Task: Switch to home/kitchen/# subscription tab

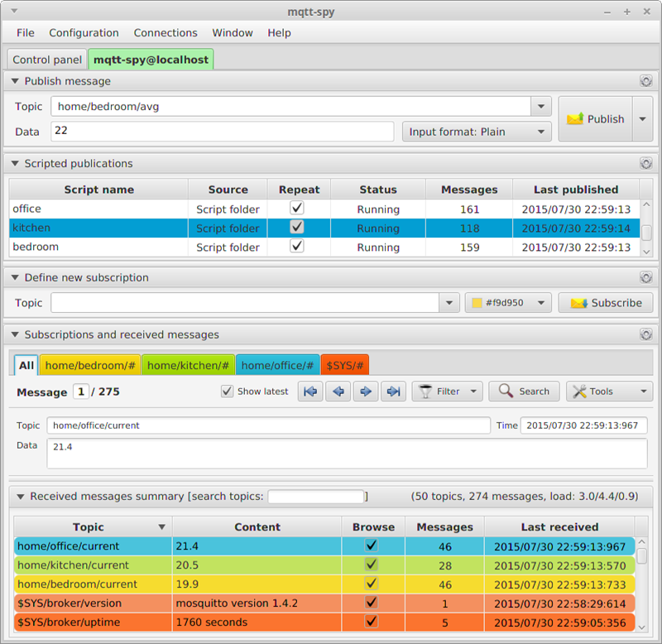Action: coord(188,365)
